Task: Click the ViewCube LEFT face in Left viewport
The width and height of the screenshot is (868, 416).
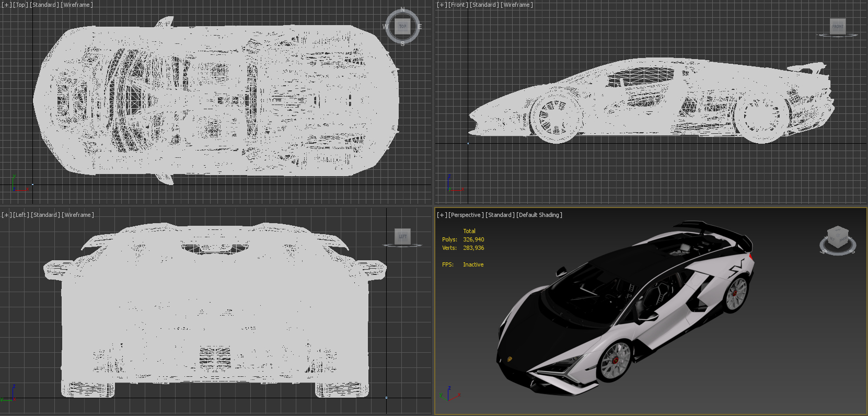Action: [x=402, y=236]
